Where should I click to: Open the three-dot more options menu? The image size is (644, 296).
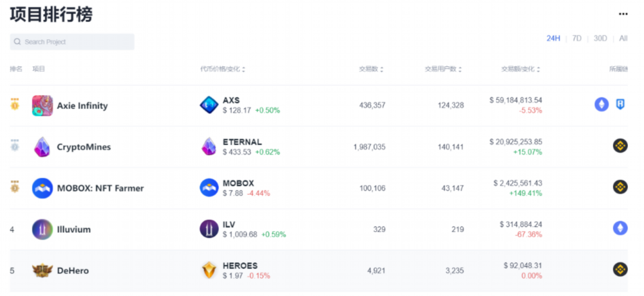tap(623, 14)
